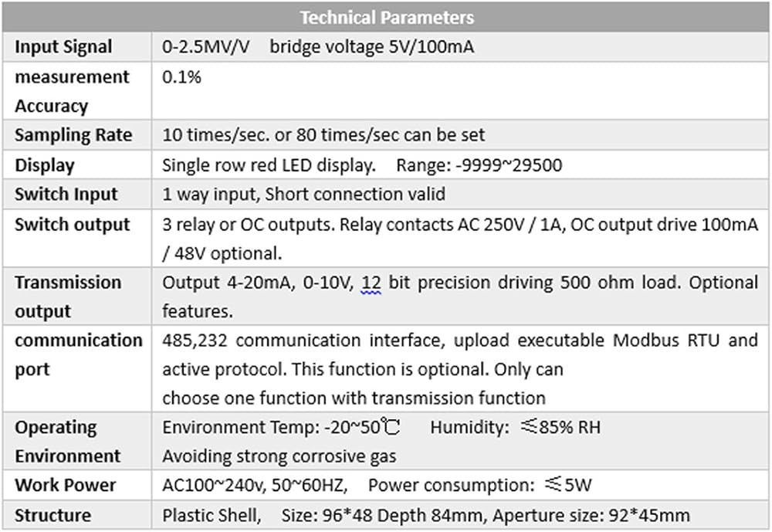Select the Operating Environment label cell
Screen dimensions: 772x532
point(68,441)
